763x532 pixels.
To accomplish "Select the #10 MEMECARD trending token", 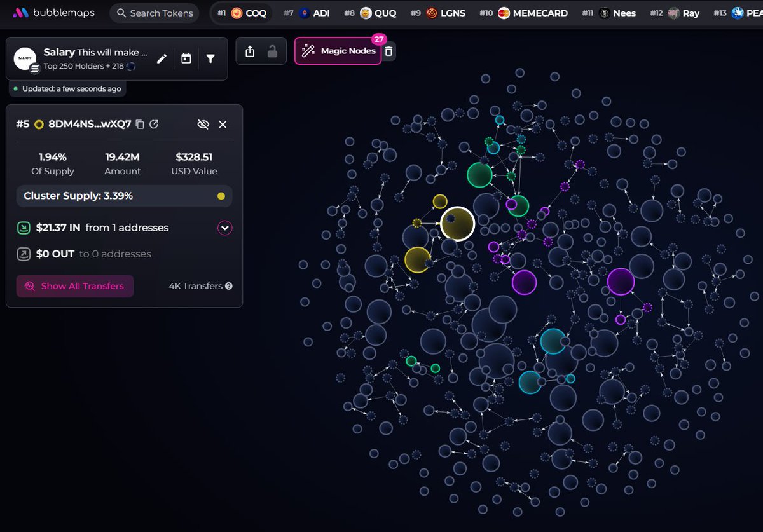I will (x=523, y=13).
